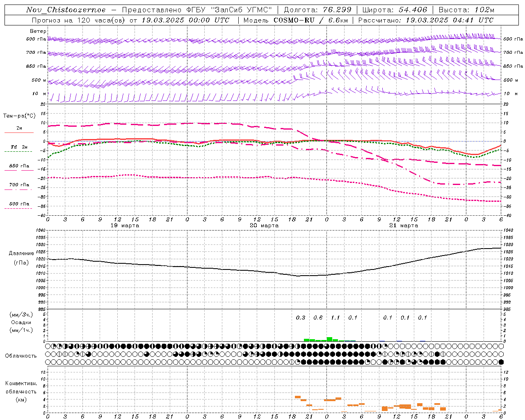The height and width of the screenshot is (420, 525).
Task: Click the 0.3 precipitation amount
Action: pos(301,317)
